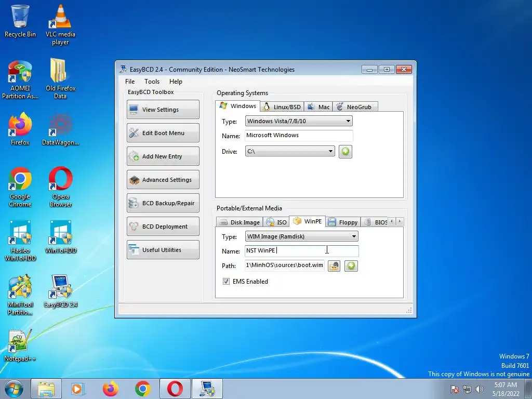Select WinToHDD desktop shortcut

tap(60, 237)
